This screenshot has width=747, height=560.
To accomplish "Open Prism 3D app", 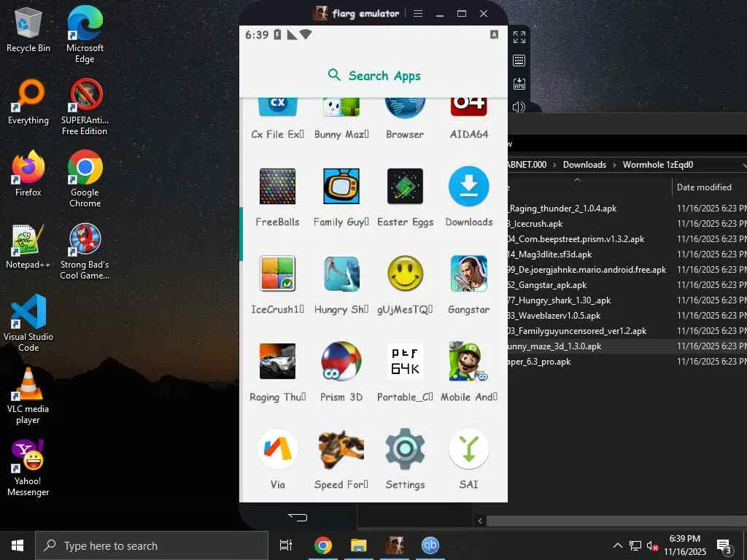I will pos(341,372).
